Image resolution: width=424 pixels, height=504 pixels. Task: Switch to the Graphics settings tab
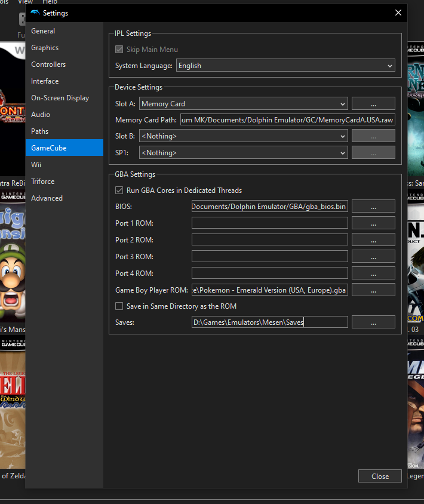[x=64, y=48]
